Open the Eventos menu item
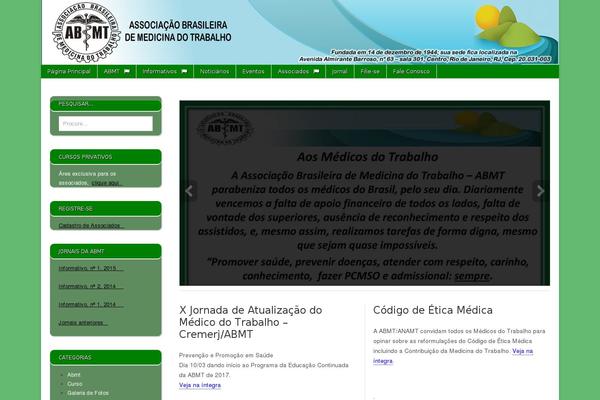Image resolution: width=600 pixels, height=400 pixels. [x=253, y=72]
